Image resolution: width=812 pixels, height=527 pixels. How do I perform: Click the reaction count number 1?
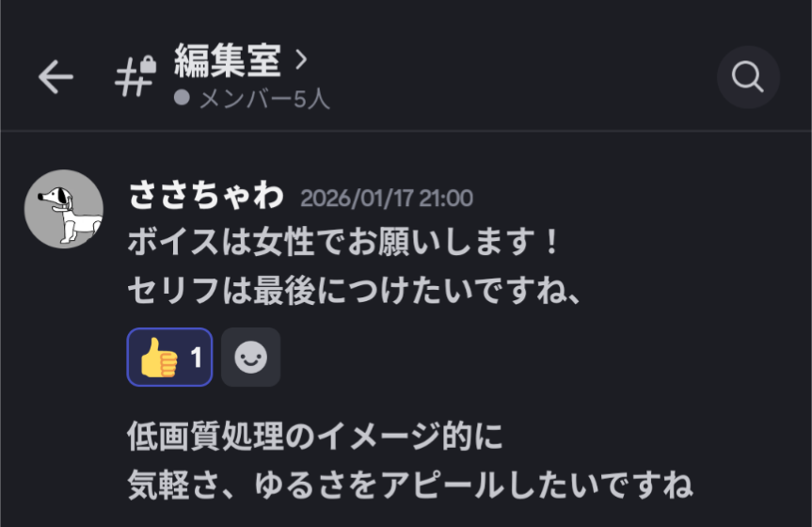click(x=196, y=357)
